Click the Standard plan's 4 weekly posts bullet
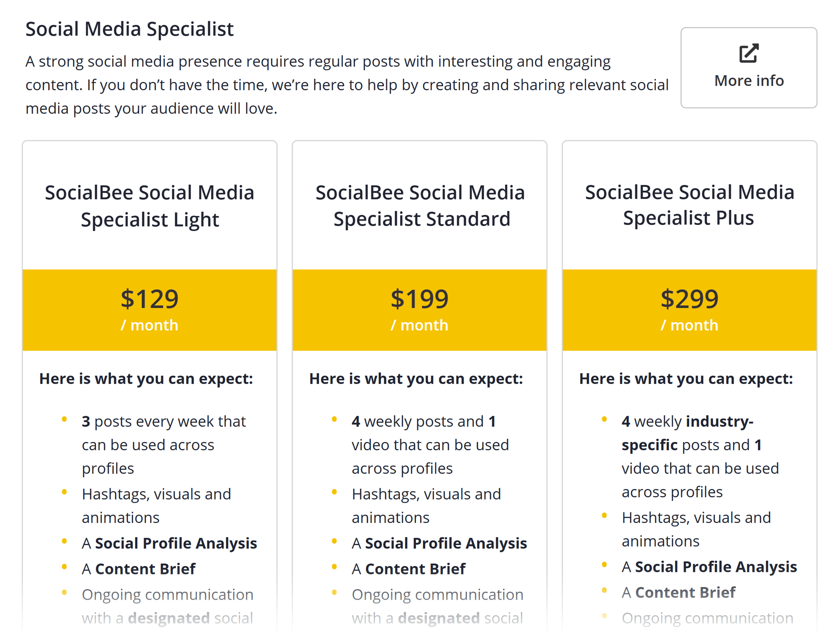The height and width of the screenshot is (632, 840). (x=430, y=444)
